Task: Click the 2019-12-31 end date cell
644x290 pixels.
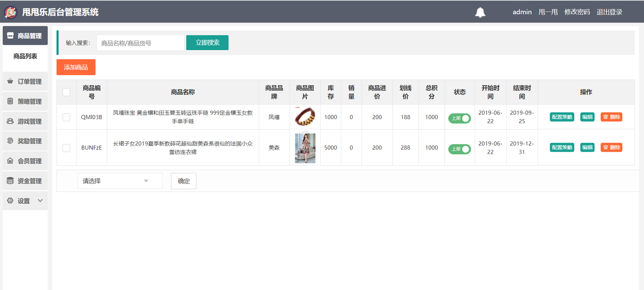Action: [522, 148]
